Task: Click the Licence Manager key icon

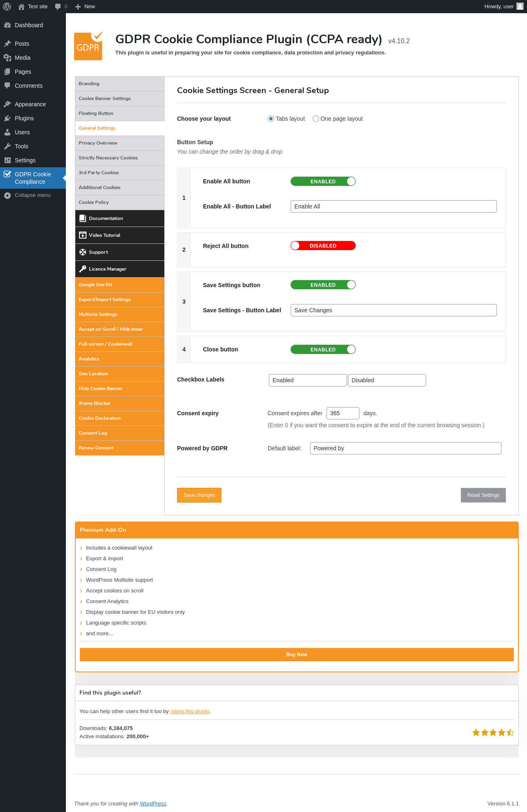Action: click(x=83, y=269)
